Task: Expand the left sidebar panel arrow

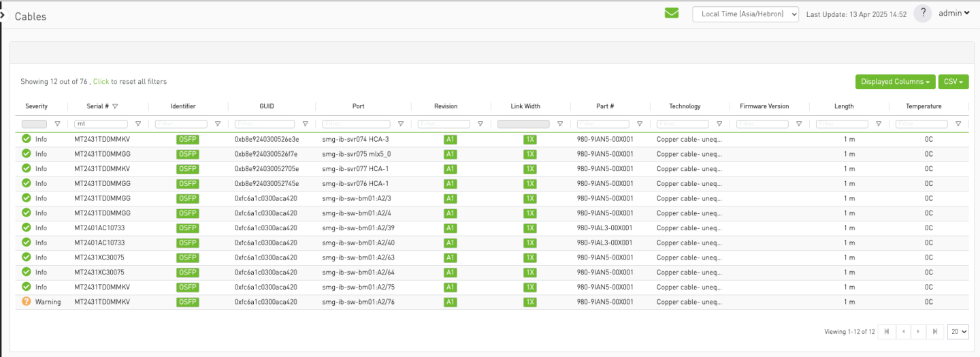Action: click(3, 15)
